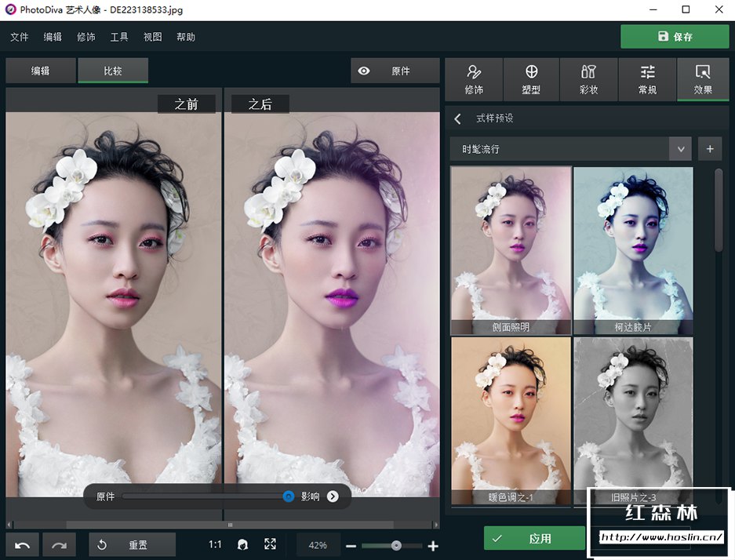
Task: Set zoom to 1:1 actual size
Action: pyautogui.click(x=215, y=544)
